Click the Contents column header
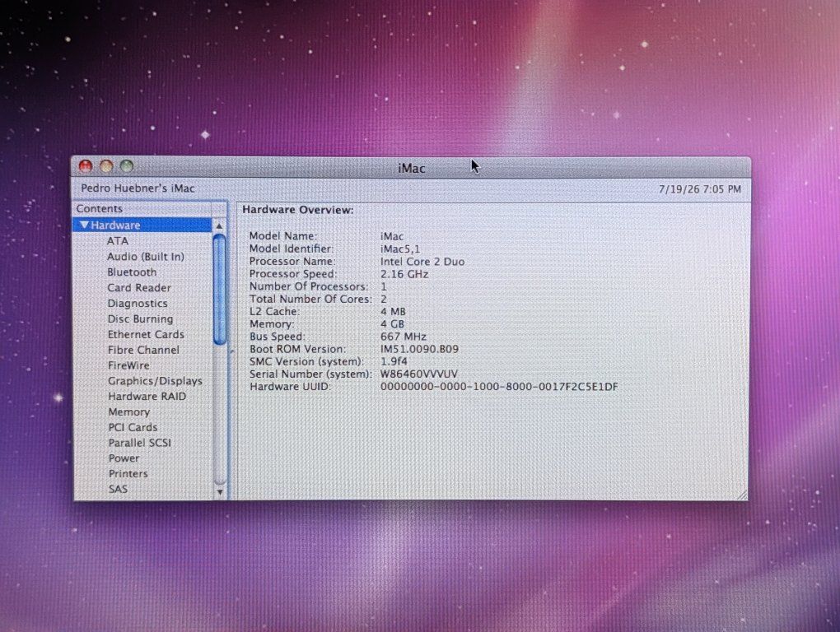 click(143, 209)
